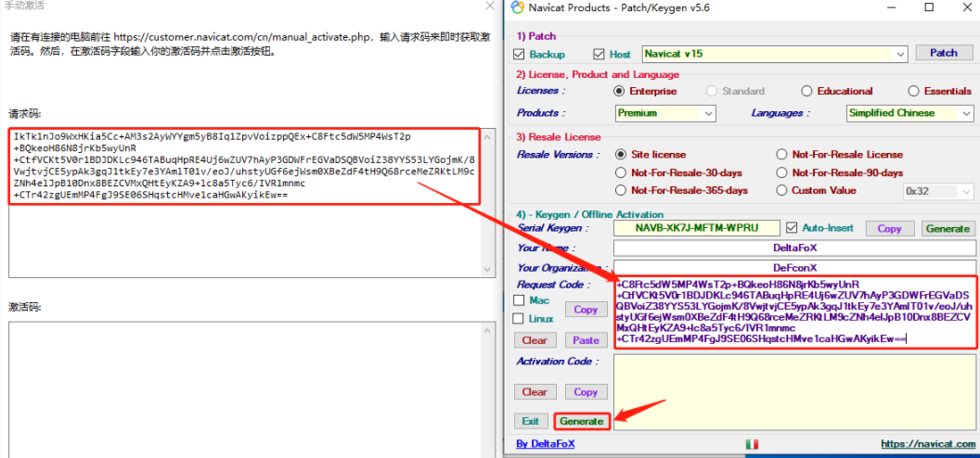Viewport: 980px width, 458px height.
Task: Click Generate beside the serial keygen
Action: pyautogui.click(x=948, y=228)
